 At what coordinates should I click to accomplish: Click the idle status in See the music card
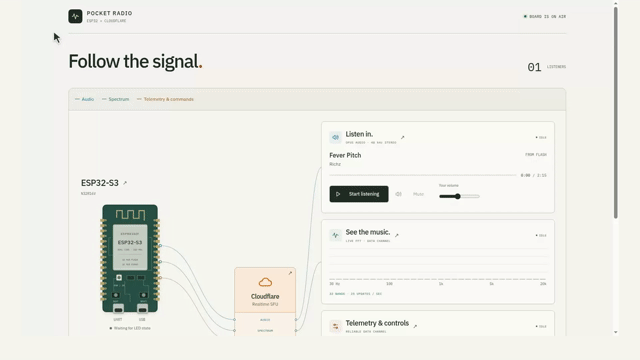tap(541, 236)
